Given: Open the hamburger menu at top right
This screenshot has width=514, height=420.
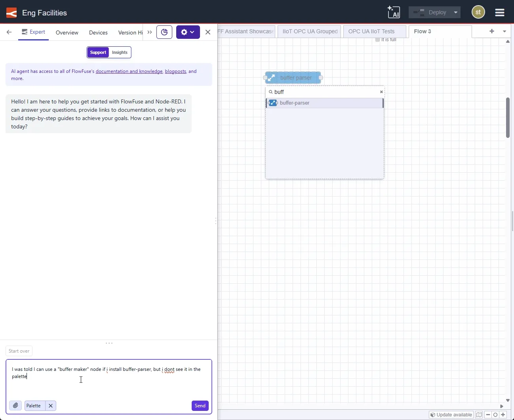Looking at the screenshot, I should click(x=500, y=12).
